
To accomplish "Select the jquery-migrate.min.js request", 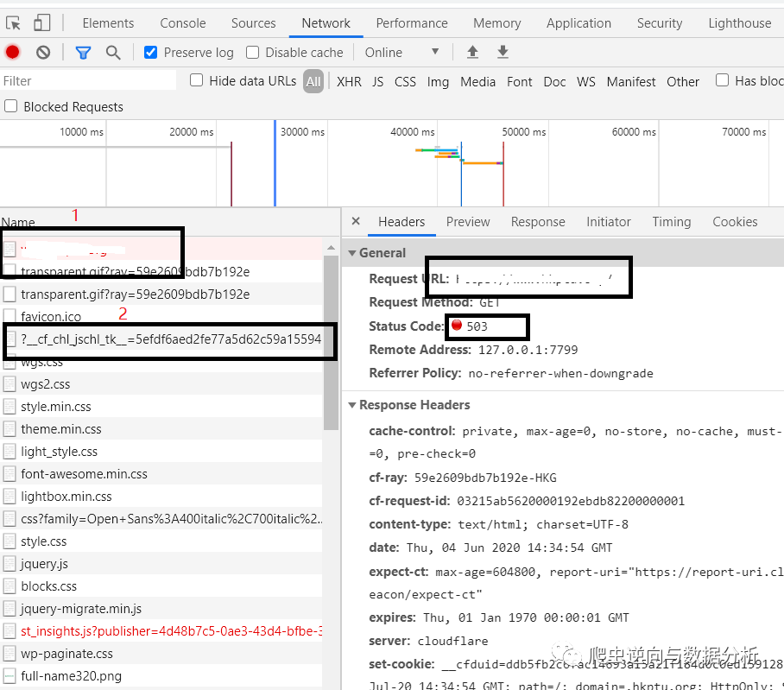I will pyautogui.click(x=161, y=609).
